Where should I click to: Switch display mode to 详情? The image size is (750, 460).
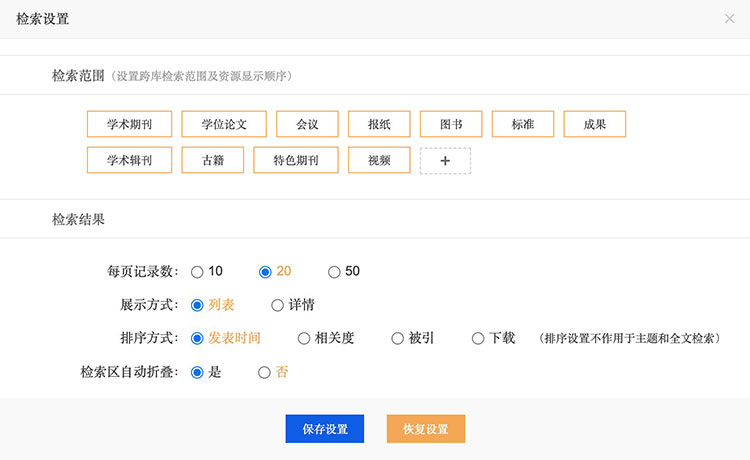coord(278,305)
